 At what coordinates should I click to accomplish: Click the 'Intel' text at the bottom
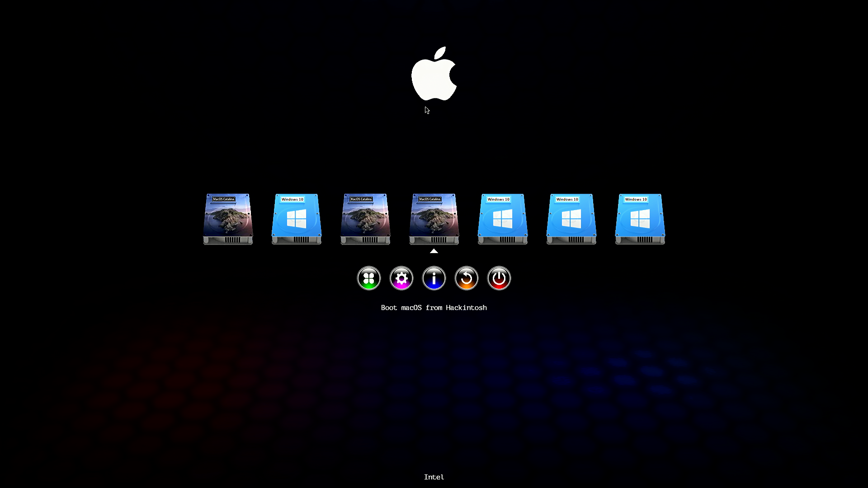click(x=434, y=477)
